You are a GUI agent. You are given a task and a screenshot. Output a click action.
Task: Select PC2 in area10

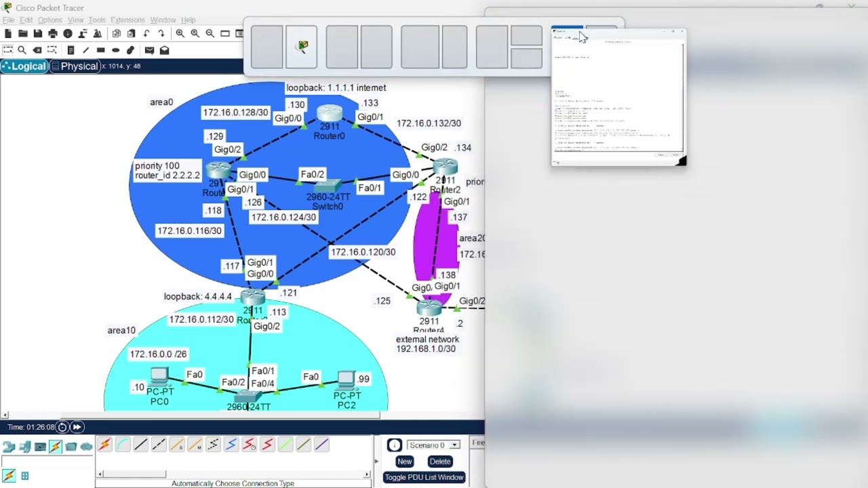(x=346, y=380)
